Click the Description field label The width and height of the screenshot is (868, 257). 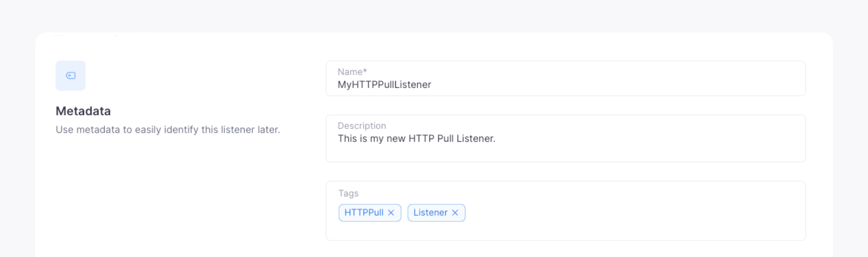(362, 126)
